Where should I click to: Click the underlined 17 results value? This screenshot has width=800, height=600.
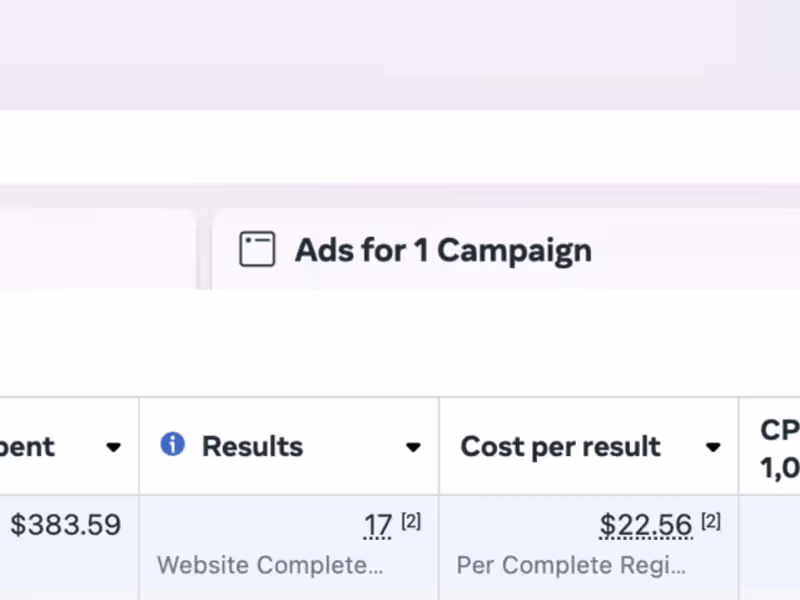tap(378, 525)
